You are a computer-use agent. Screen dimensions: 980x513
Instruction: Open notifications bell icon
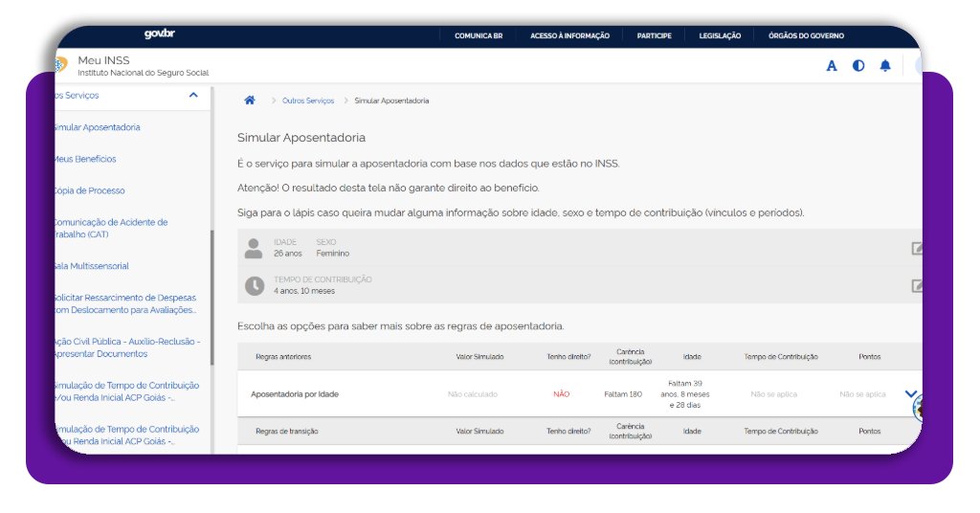point(885,66)
